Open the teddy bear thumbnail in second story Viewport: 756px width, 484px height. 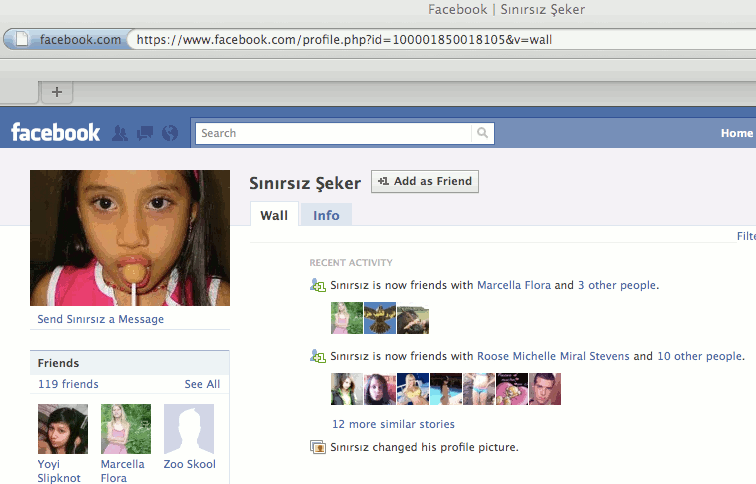point(512,389)
